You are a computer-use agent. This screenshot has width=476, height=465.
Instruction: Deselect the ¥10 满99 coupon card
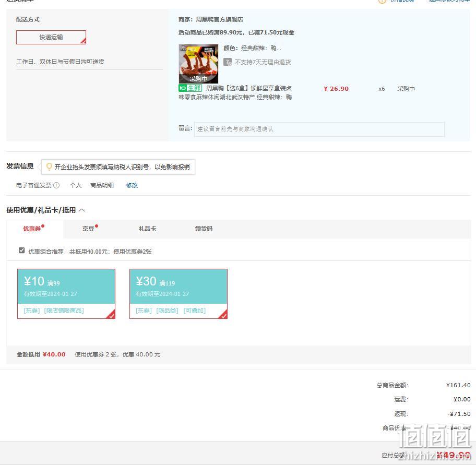[x=66, y=294]
